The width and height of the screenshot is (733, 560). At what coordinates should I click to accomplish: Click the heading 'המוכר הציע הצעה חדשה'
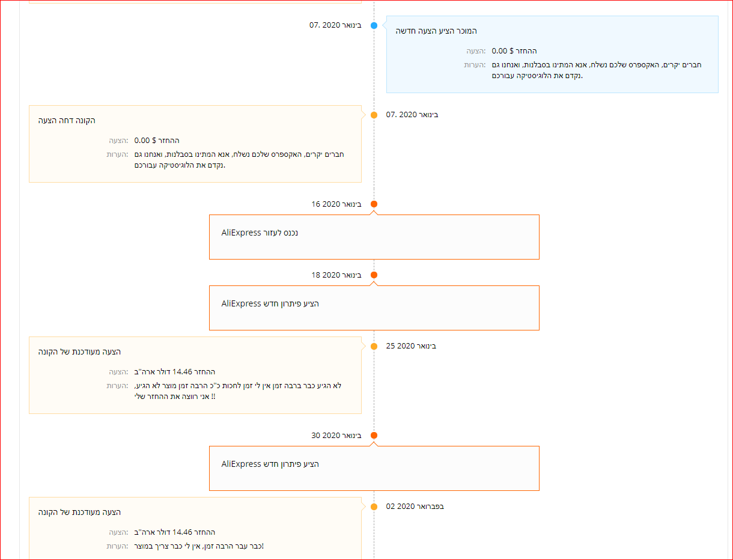(436, 31)
